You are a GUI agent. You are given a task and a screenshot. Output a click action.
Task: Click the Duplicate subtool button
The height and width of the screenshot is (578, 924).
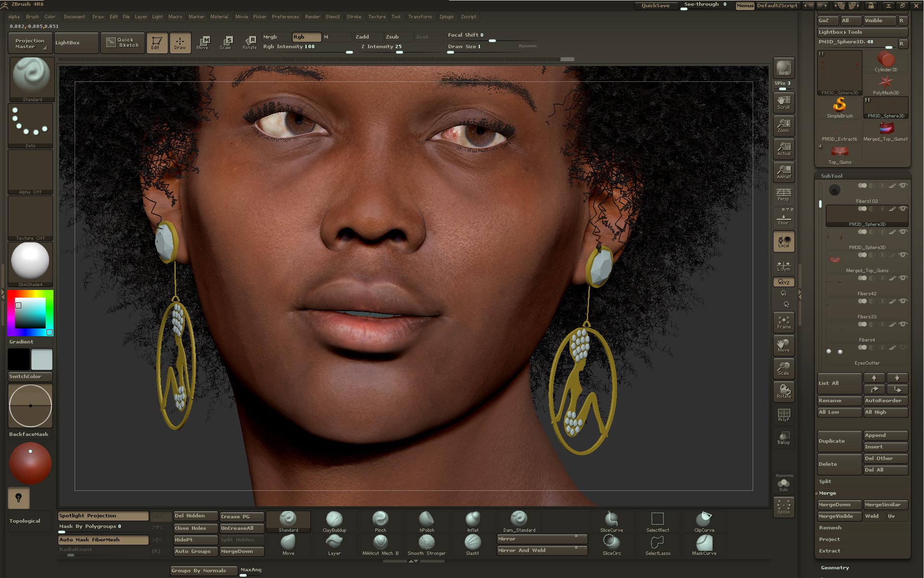[x=839, y=441]
